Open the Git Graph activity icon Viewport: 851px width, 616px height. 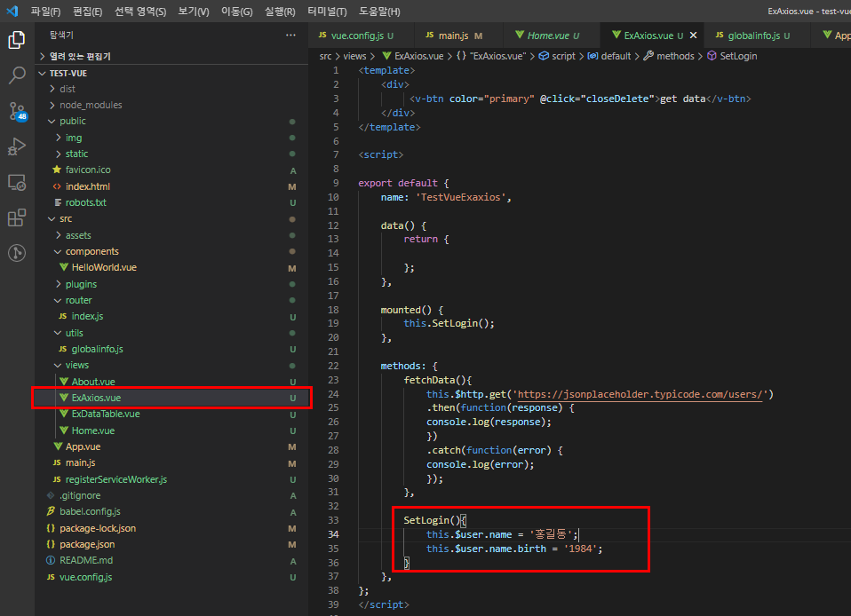coord(17,253)
